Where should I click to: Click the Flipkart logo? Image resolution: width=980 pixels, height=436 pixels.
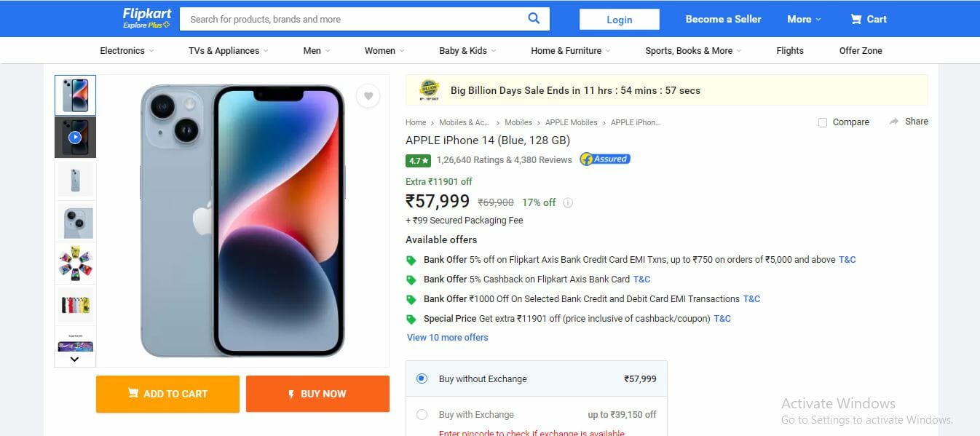click(147, 18)
